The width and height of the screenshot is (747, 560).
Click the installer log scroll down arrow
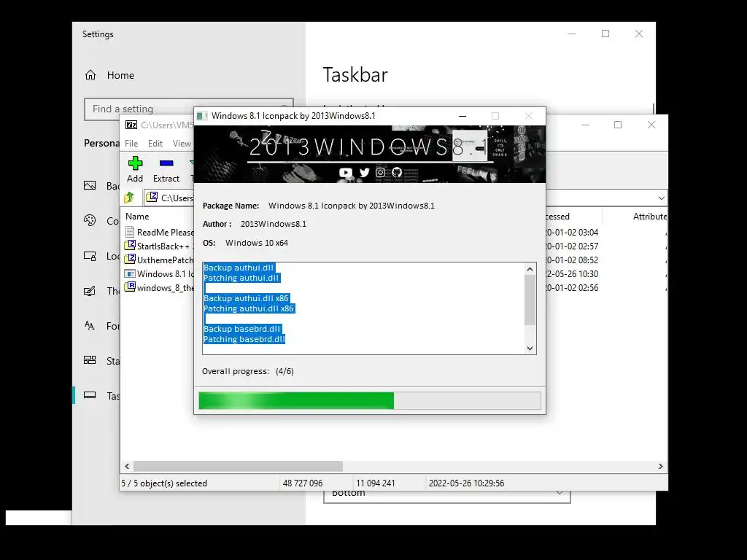click(530, 348)
